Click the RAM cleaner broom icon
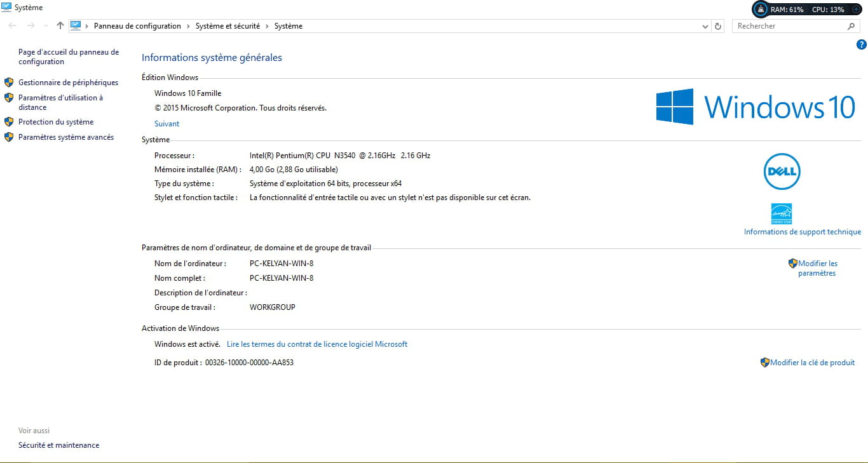The width and height of the screenshot is (868, 463). tap(761, 10)
